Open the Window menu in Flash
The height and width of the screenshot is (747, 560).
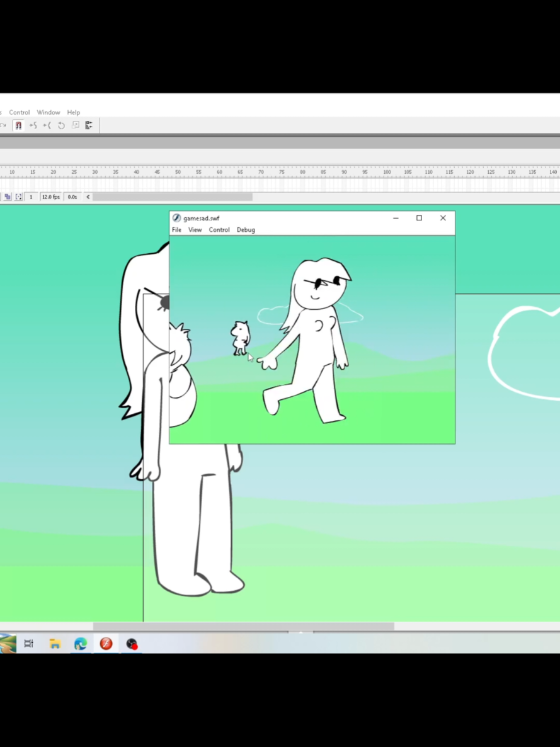point(49,113)
